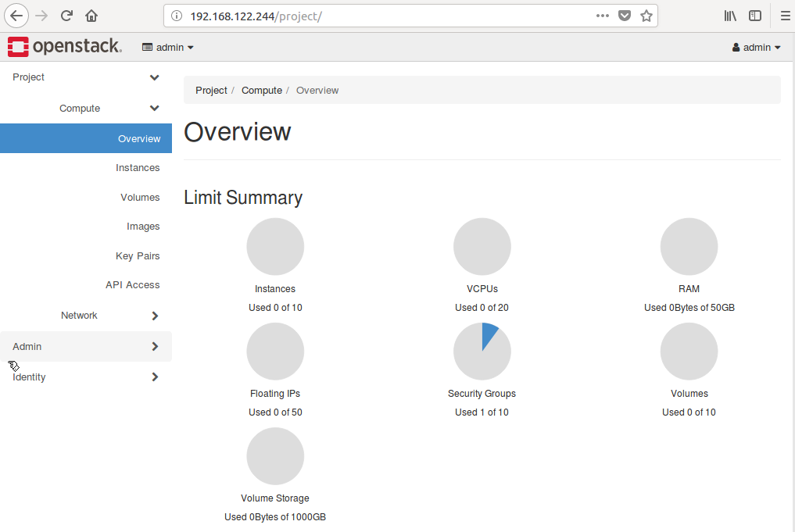This screenshot has height=532, width=795.
Task: Click the Volumes usage pie chart
Action: 689,352
